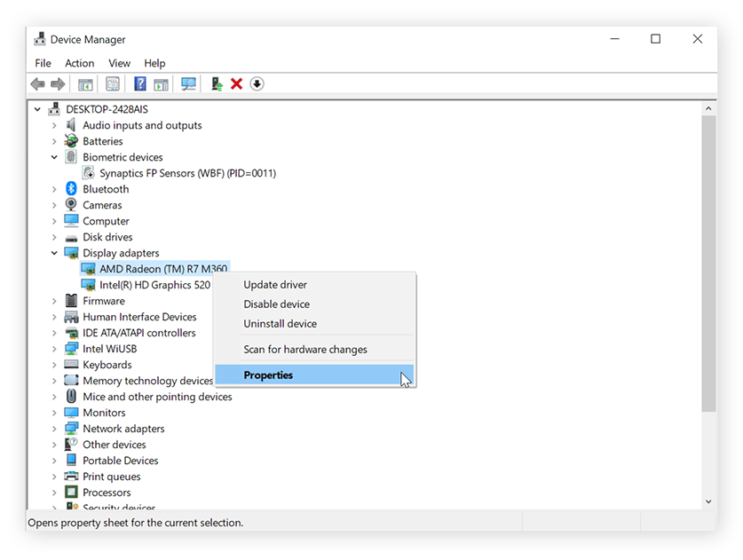Collapse the DESKTOP-2428AIS root node
This screenshot has height=560, width=743.
(x=37, y=109)
